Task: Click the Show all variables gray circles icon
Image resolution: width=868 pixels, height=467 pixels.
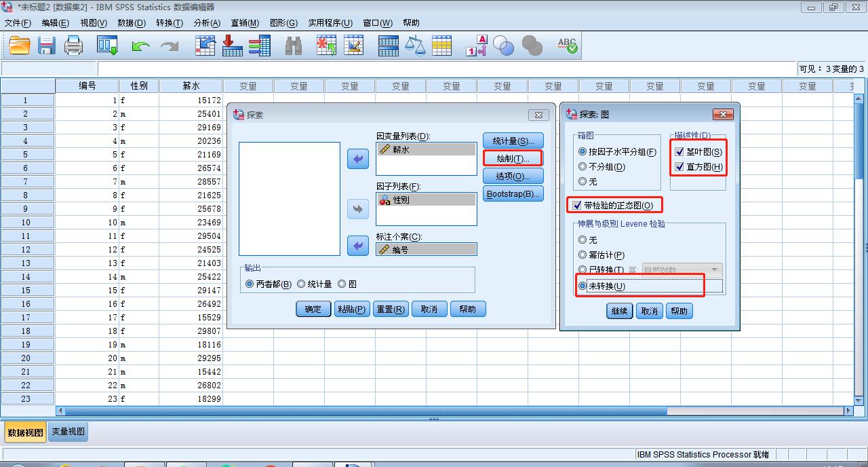Action: pyautogui.click(x=532, y=45)
